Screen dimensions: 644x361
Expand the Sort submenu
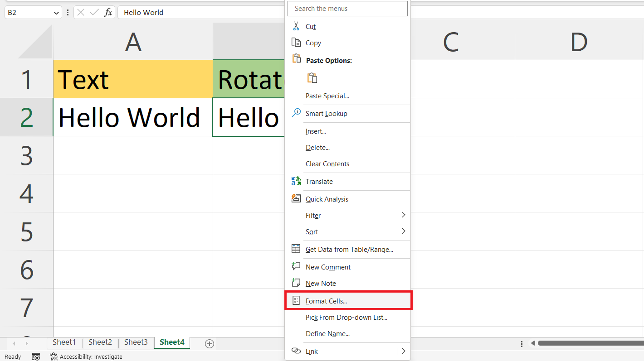[403, 231]
